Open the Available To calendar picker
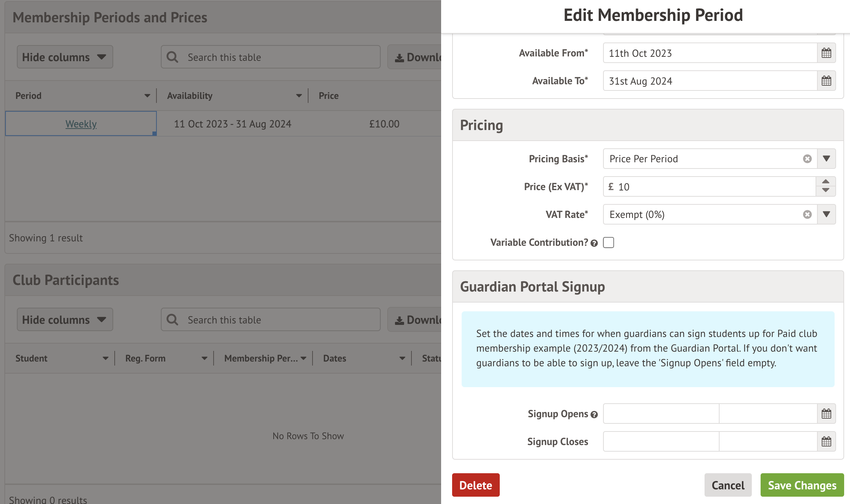The width and height of the screenshot is (850, 504). coord(826,81)
